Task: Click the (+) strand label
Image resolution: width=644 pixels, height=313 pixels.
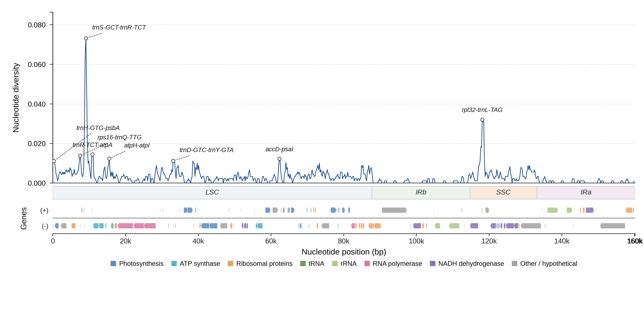Action: (x=44, y=210)
